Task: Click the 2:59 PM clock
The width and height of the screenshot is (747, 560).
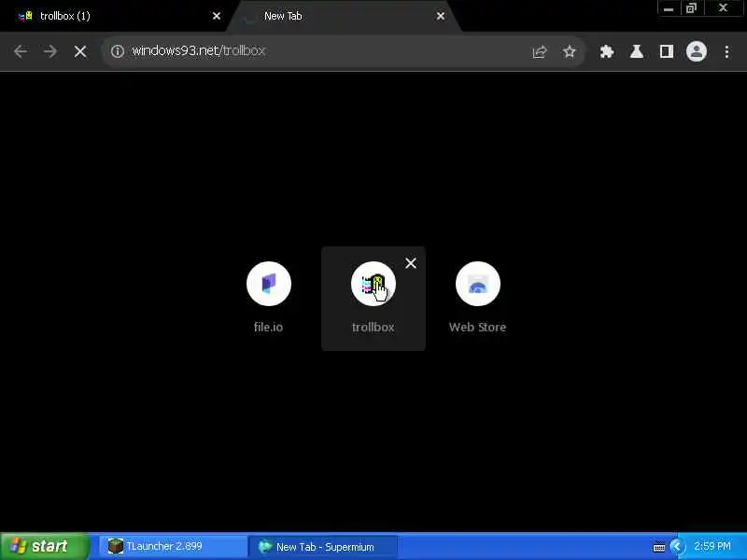Action: click(x=712, y=546)
